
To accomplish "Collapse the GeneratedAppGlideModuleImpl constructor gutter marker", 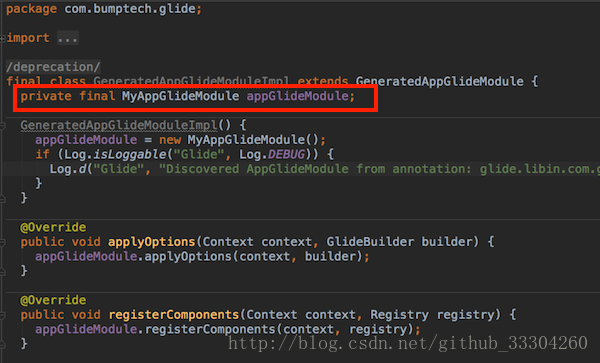I will pyautogui.click(x=3, y=125).
